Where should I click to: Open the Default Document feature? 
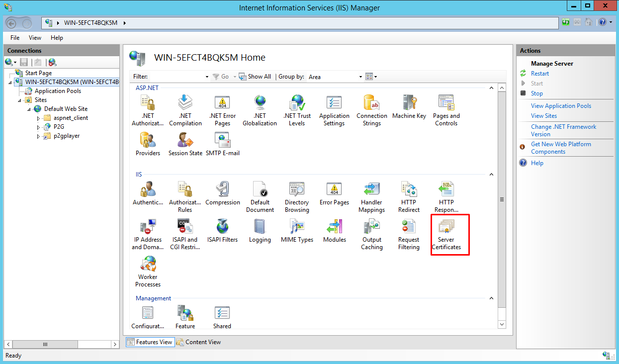(260, 197)
